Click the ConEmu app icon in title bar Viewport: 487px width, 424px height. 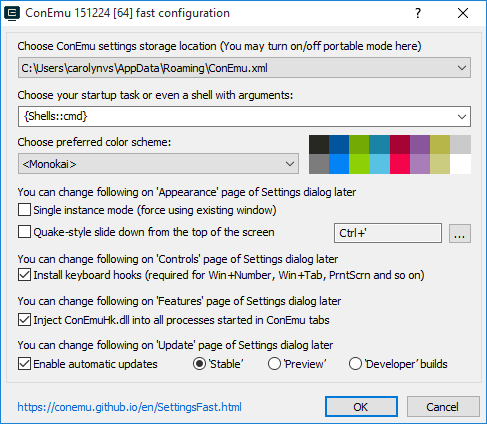12,14
